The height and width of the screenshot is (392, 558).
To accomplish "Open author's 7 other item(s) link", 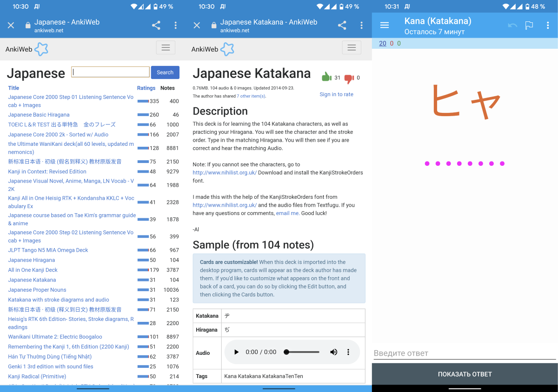I will pos(251,96).
